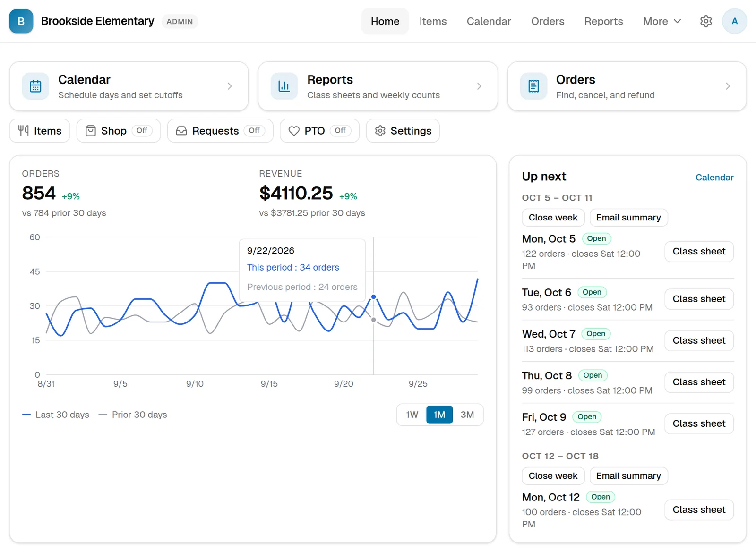Click the bar chart icon on Reports card
Viewport: 756px width, 559px height.
284,86
